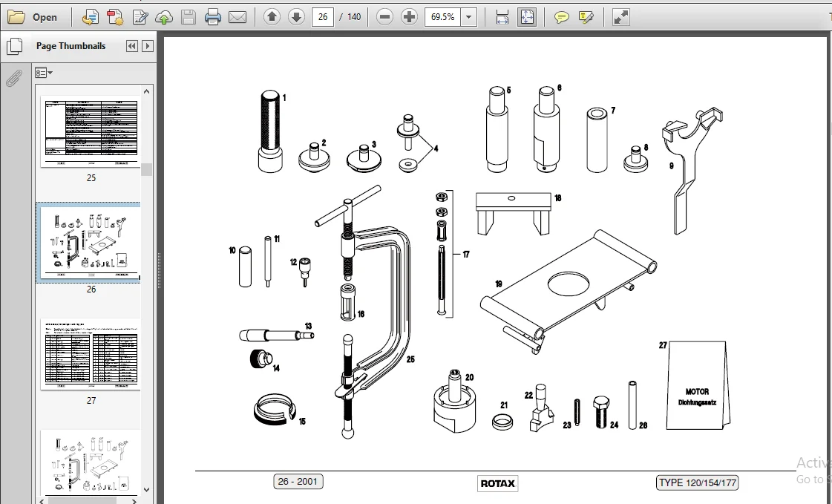Add a sticky note comment
This screenshot has width=832, height=504.
click(x=561, y=17)
